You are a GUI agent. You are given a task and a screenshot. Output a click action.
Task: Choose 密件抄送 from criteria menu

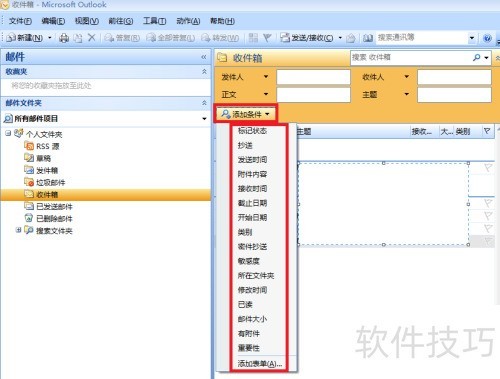pos(252,247)
